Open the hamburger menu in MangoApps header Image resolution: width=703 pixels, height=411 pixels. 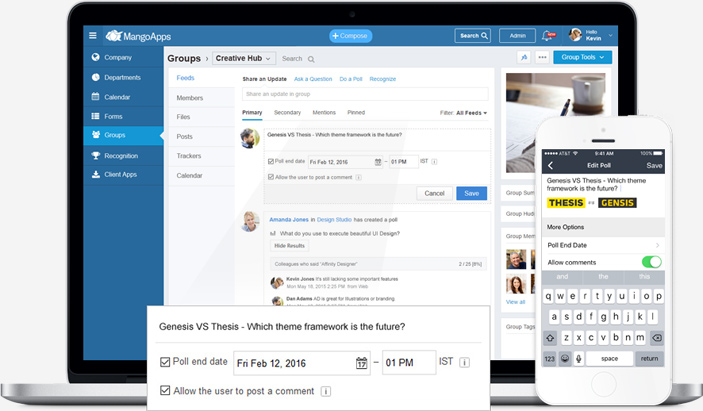click(x=93, y=35)
